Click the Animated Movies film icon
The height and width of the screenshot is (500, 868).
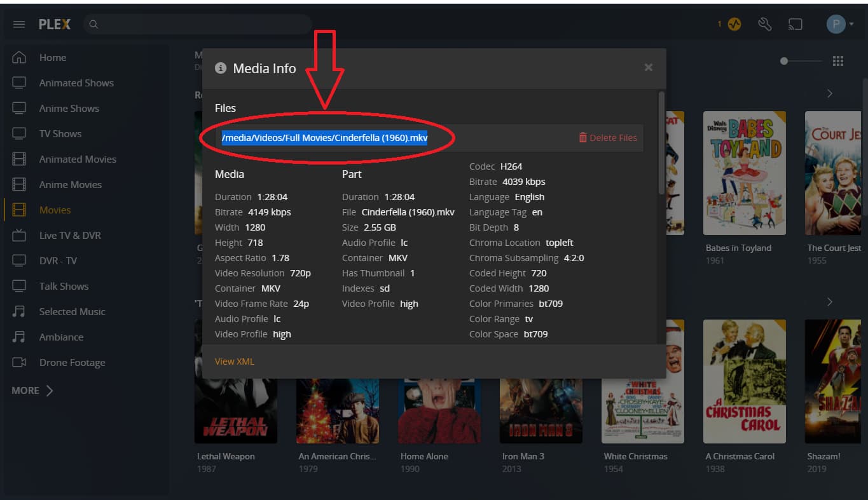coord(19,159)
